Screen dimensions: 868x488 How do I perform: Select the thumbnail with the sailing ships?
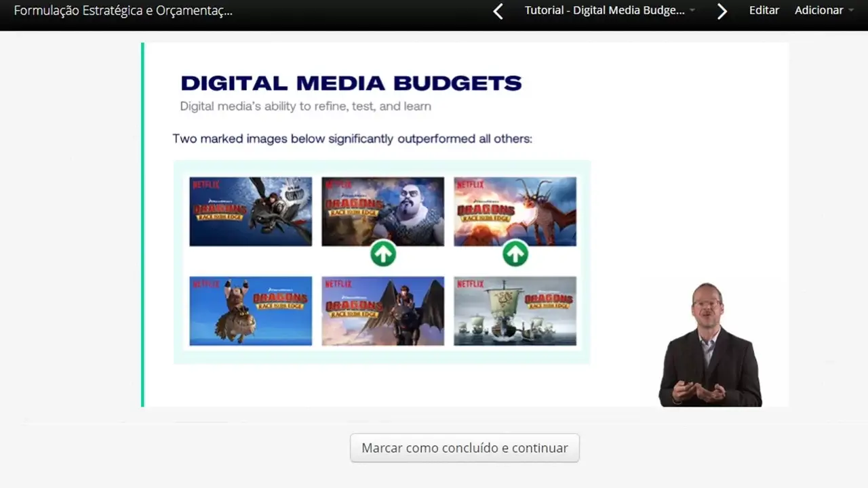pyautogui.click(x=515, y=311)
